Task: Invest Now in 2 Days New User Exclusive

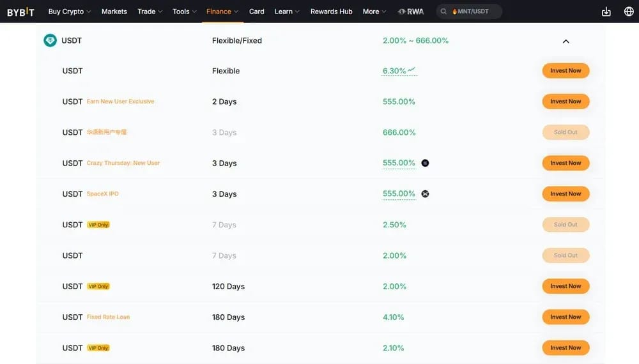Action: pos(566,102)
